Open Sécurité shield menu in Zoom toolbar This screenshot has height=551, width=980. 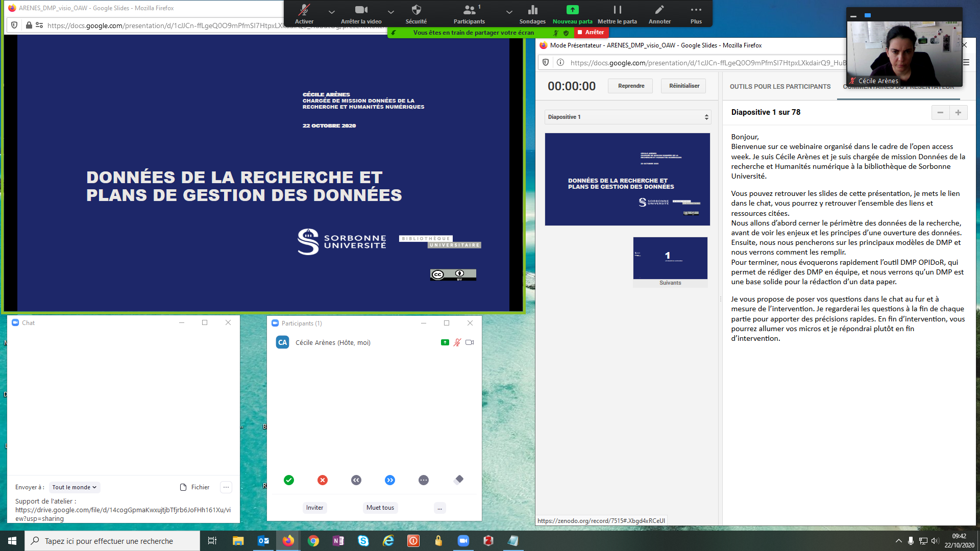tap(416, 14)
